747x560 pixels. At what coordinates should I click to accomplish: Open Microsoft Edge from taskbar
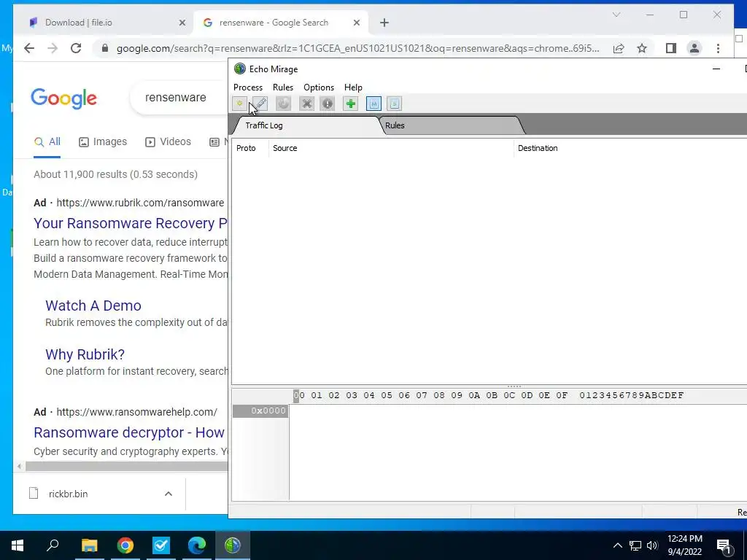click(197, 545)
